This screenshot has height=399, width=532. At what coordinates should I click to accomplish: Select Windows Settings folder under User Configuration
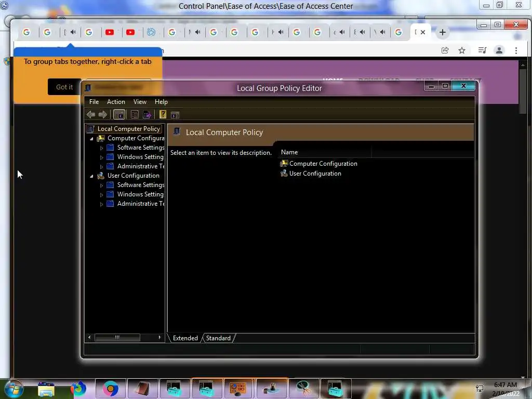(x=140, y=194)
